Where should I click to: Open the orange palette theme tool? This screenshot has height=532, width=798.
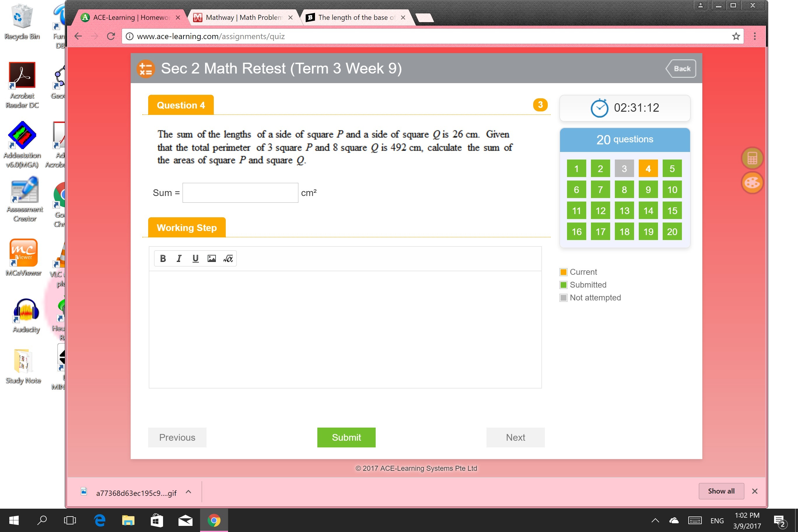point(752,183)
